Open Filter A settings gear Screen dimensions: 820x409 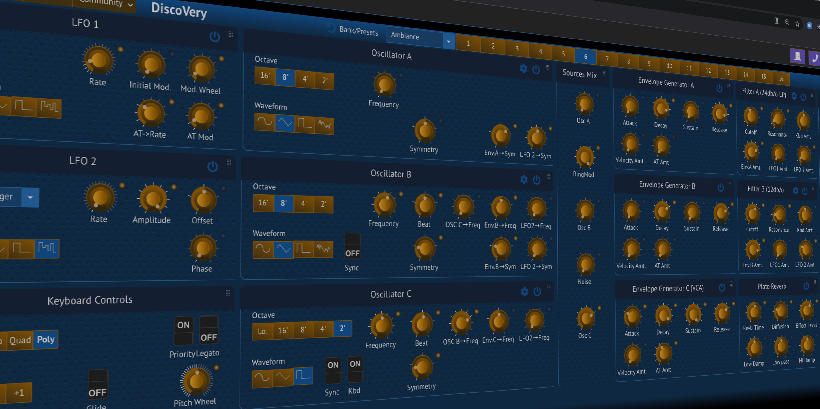pos(794,96)
